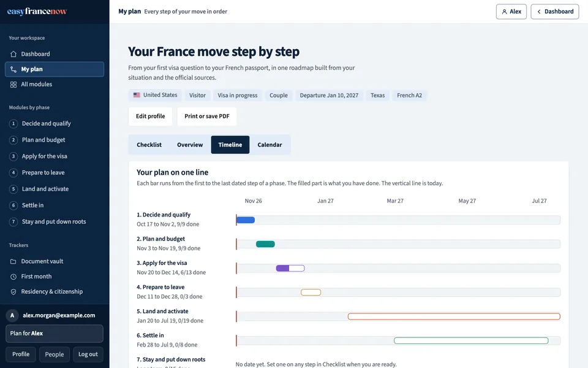Click the Prepare to leave timeline bar

coord(311,292)
